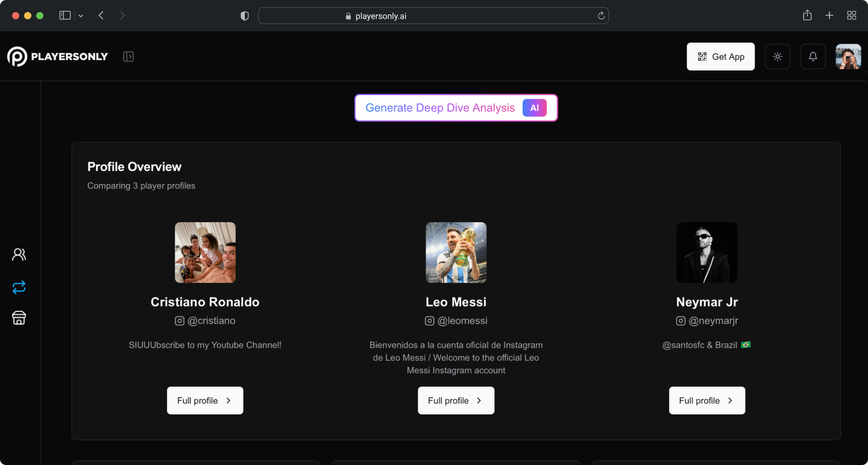Open the players icon in left sidebar
This screenshot has height=465, width=868.
point(19,255)
